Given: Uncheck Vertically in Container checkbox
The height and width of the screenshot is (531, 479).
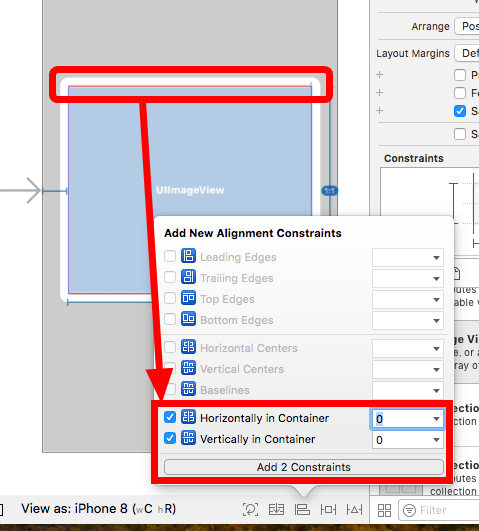Looking at the screenshot, I should pos(170,438).
